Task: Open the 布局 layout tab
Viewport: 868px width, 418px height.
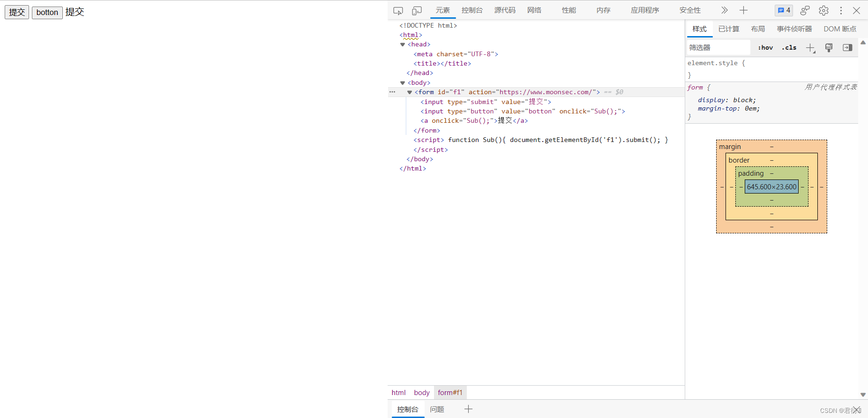Action: [758, 29]
